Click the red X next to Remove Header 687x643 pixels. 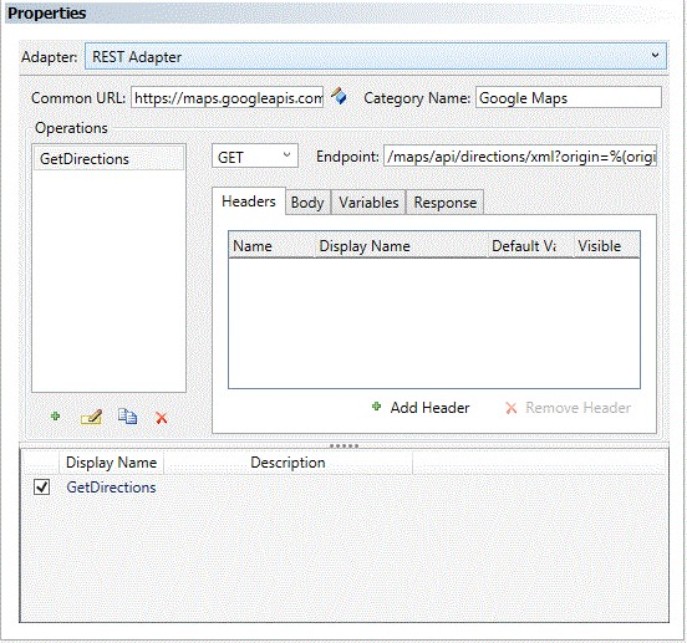pyautogui.click(x=511, y=408)
